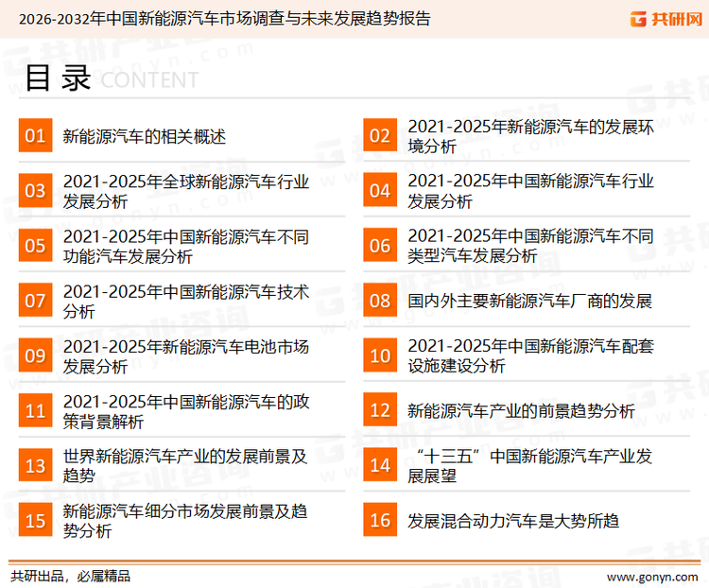The width and height of the screenshot is (709, 588).
Task: Select chapter 世界新能源汽车产业的发展前景及趋势
Action: click(185, 466)
